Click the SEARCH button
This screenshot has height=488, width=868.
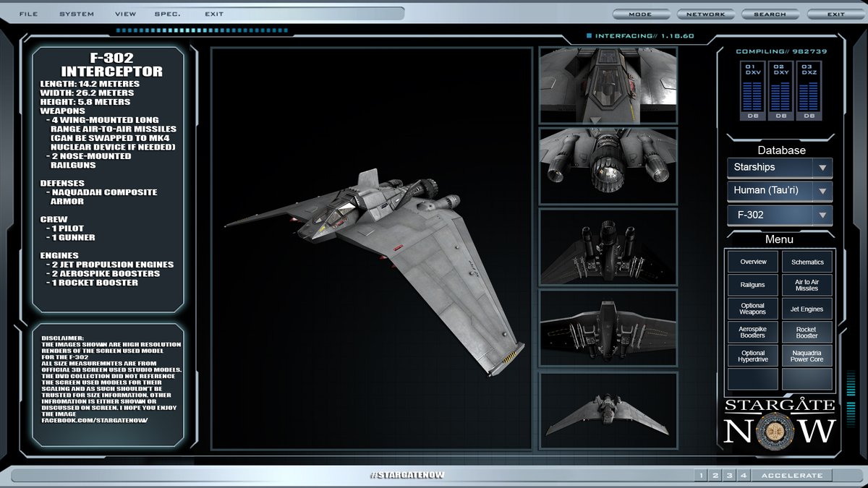(x=770, y=14)
